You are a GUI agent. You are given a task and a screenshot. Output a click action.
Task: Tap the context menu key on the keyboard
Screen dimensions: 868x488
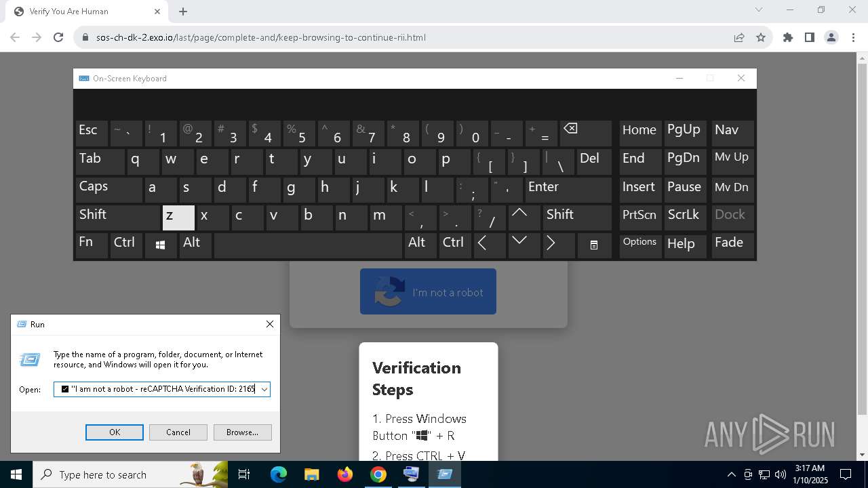pos(594,245)
